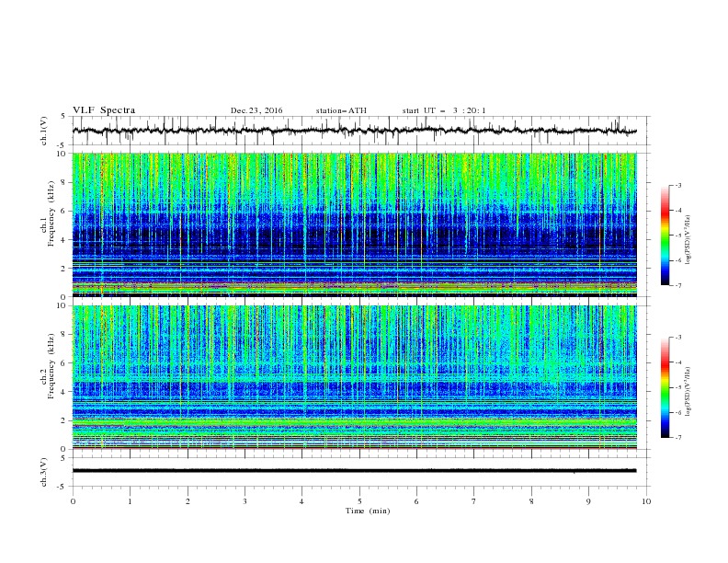Click the 'station=ATH' header label
The height and width of the screenshot is (563, 728).
(341, 110)
